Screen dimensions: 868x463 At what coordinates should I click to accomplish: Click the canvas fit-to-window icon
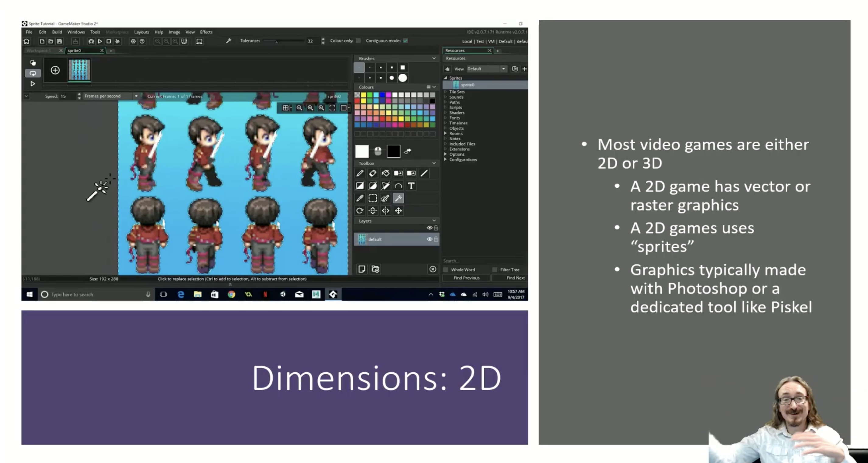[332, 108]
